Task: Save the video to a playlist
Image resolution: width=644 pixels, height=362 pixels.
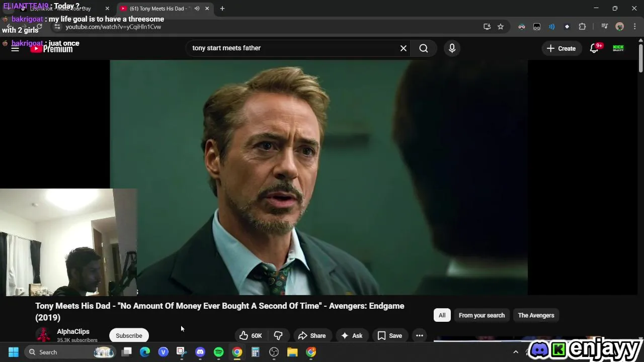Action: (390, 335)
